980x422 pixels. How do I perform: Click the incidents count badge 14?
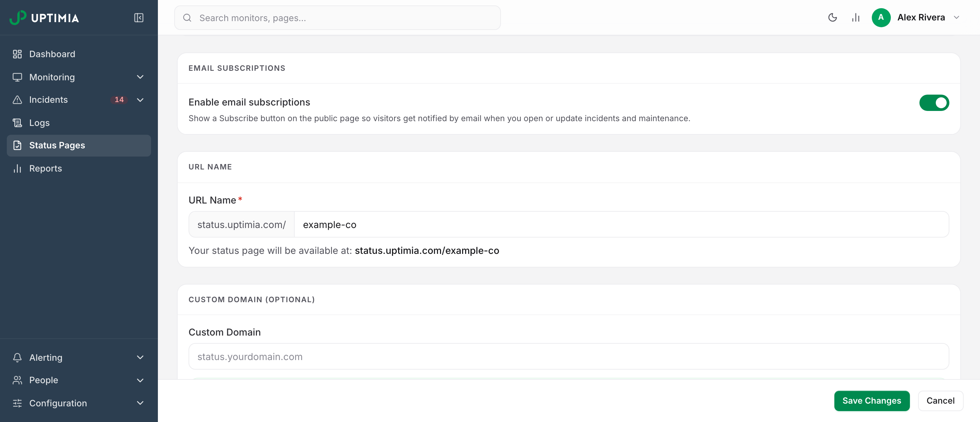119,100
